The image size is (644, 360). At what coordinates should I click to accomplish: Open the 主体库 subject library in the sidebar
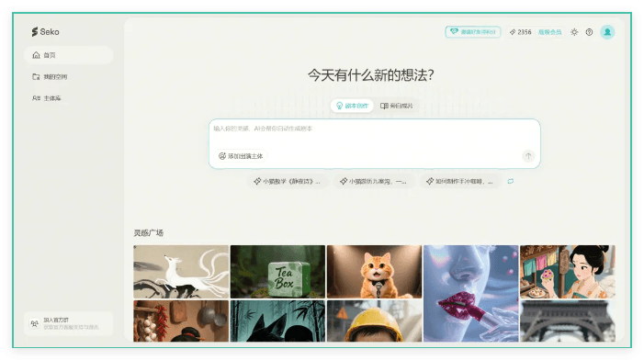(x=47, y=98)
